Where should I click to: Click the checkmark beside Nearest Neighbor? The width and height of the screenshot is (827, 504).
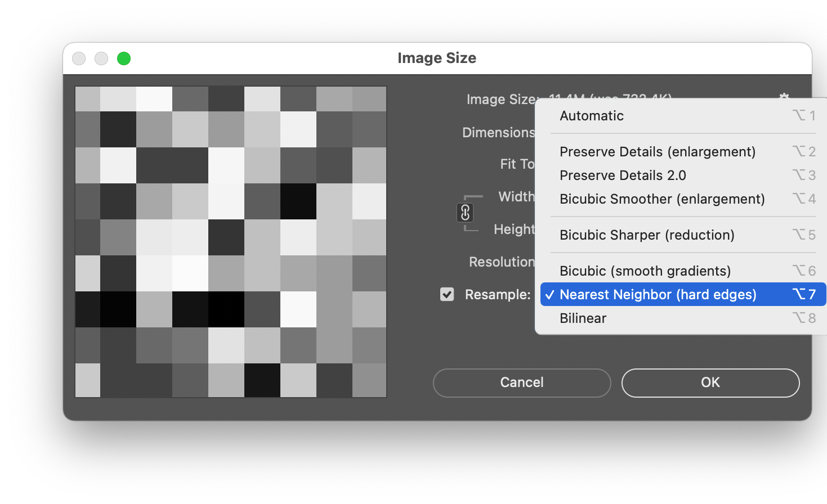(549, 294)
